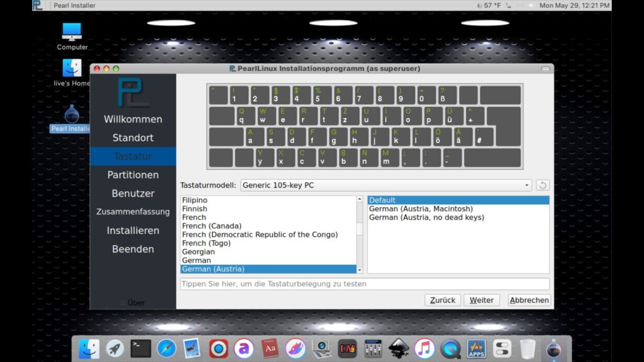Open the toggle switches settings dock icon
644x362 pixels.
(502, 348)
